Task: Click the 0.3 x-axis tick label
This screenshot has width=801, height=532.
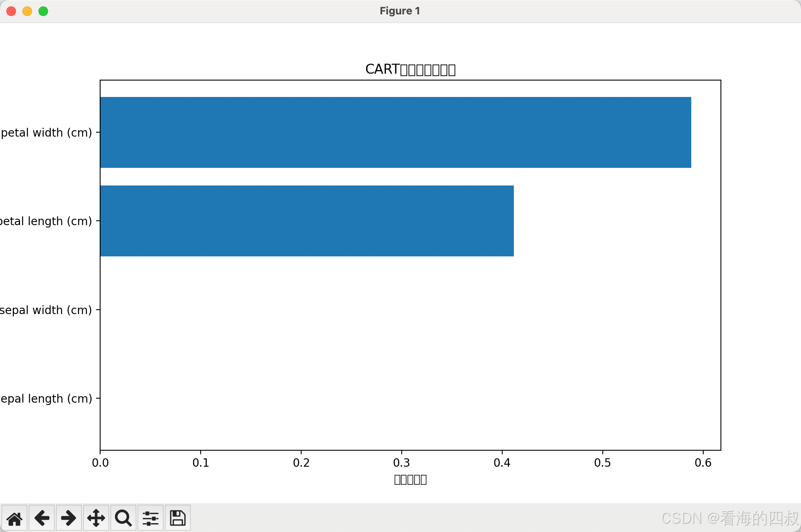Action: pos(401,463)
